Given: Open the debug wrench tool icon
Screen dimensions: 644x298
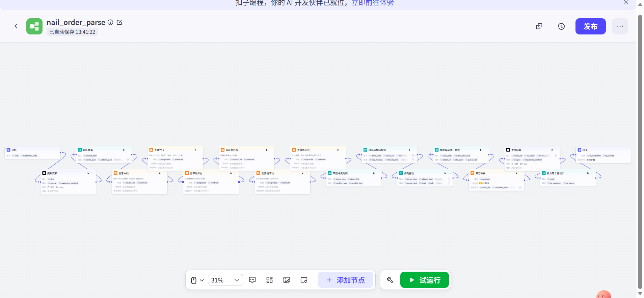Looking at the screenshot, I should [390, 280].
